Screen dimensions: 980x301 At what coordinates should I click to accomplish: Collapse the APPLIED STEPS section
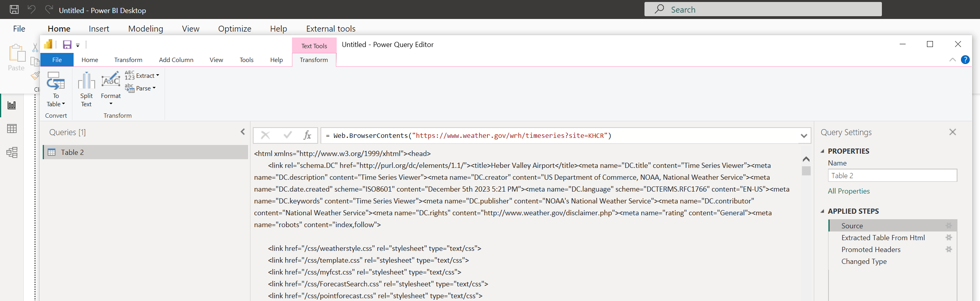click(x=823, y=211)
